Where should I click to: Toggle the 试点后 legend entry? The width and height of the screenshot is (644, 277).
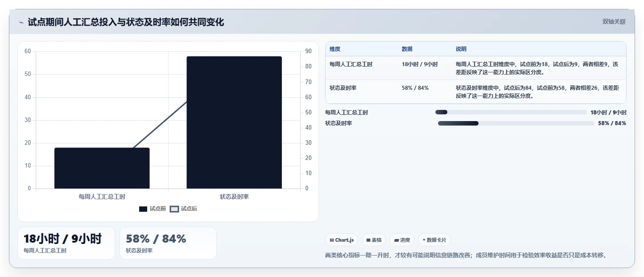tap(184, 209)
